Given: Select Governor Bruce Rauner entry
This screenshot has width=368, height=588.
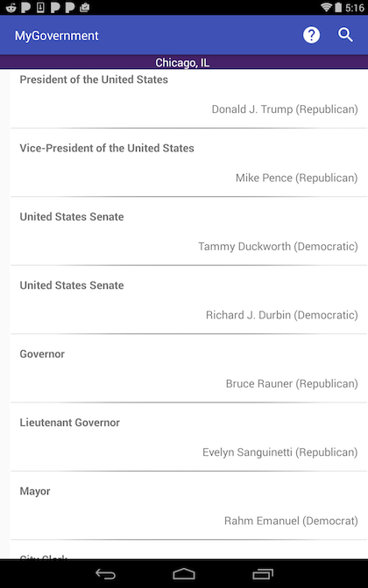Looking at the screenshot, I should tap(188, 368).
